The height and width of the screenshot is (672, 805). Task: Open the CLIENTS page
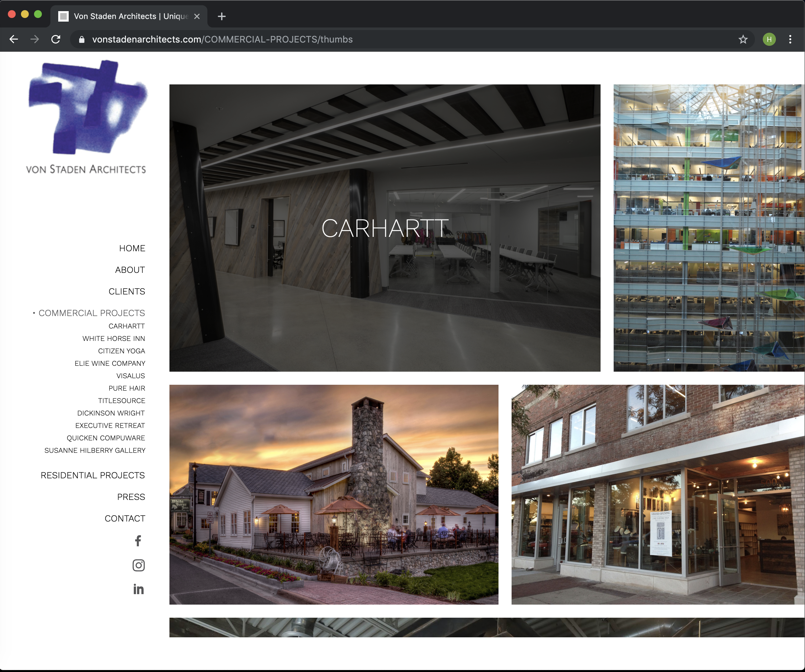[127, 291]
